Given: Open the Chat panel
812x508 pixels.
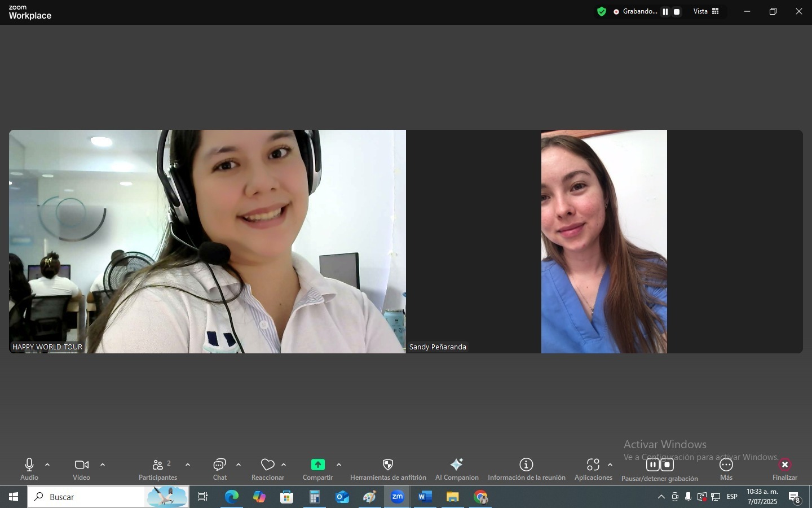Looking at the screenshot, I should 219,468.
